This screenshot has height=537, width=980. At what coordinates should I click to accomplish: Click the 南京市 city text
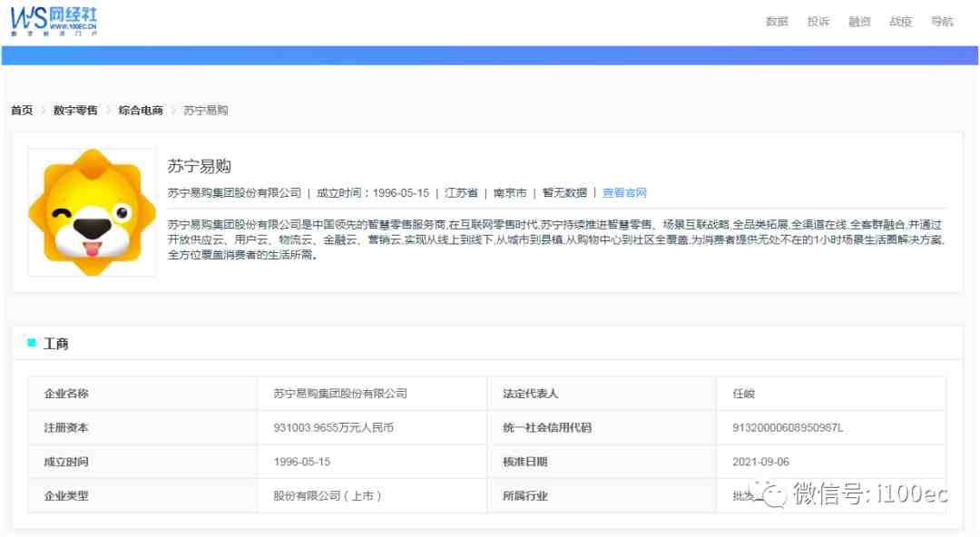[x=510, y=193]
